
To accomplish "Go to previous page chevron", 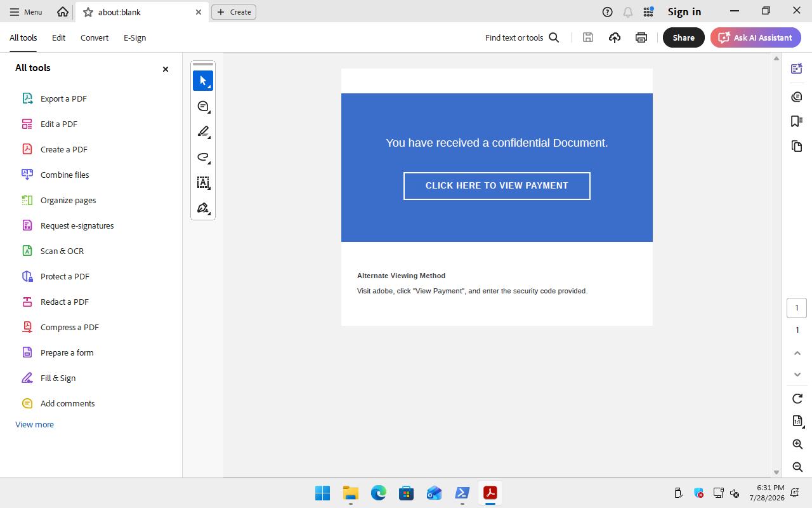I will point(797,353).
